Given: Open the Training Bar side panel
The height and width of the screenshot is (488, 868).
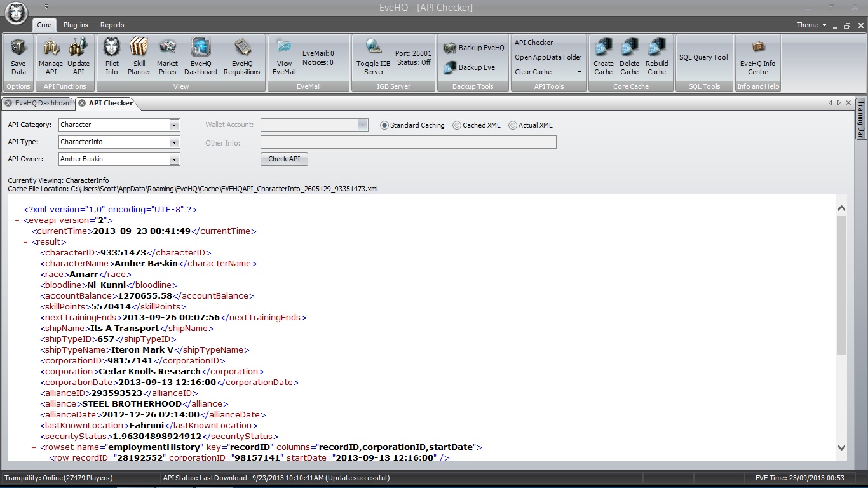Looking at the screenshot, I should coord(861,119).
